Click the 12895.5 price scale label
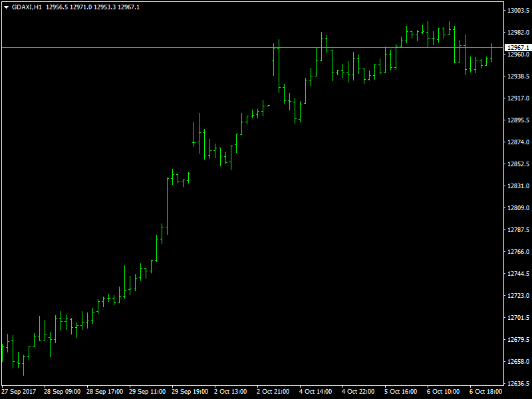The height and width of the screenshot is (399, 532). [518, 120]
